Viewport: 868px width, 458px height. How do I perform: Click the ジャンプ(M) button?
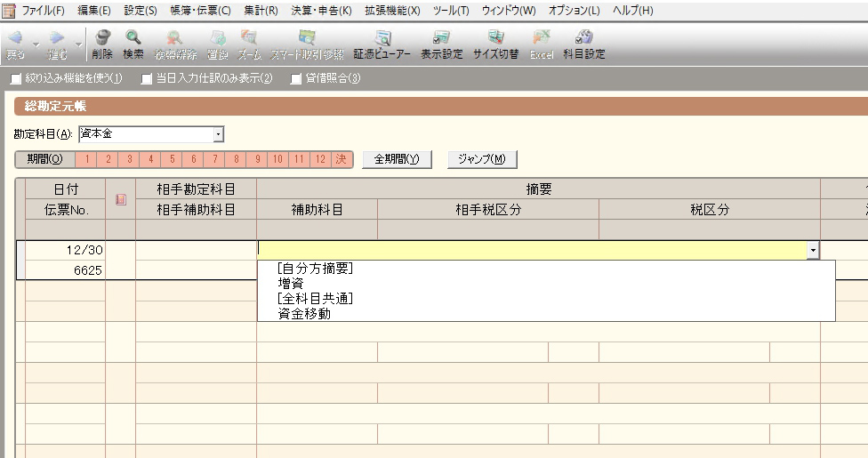coord(482,159)
